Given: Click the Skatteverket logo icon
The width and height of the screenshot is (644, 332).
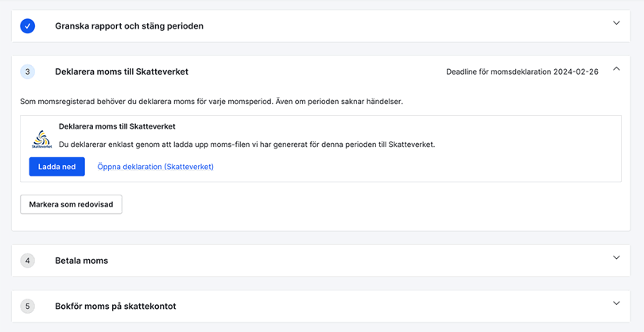Looking at the screenshot, I should tap(41, 140).
